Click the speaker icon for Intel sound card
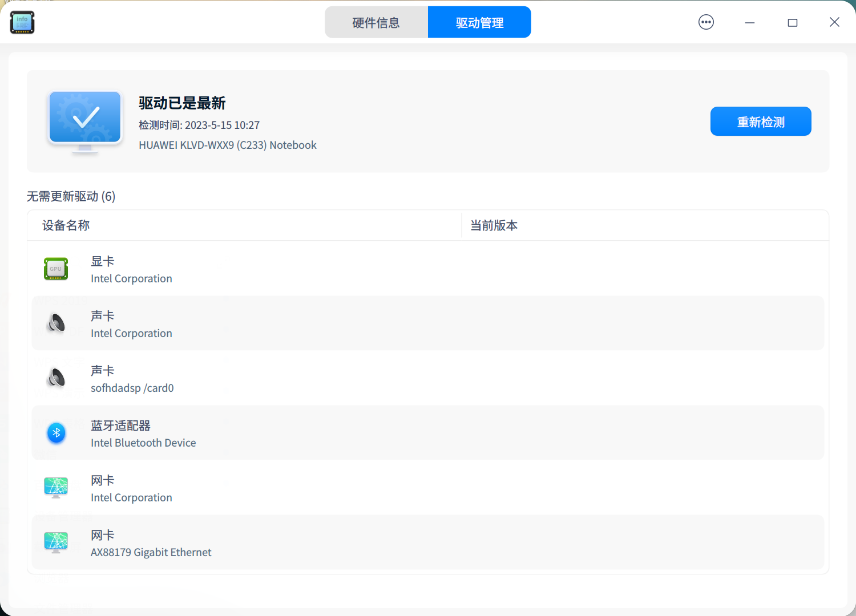Image resolution: width=856 pixels, height=616 pixels. (55, 323)
